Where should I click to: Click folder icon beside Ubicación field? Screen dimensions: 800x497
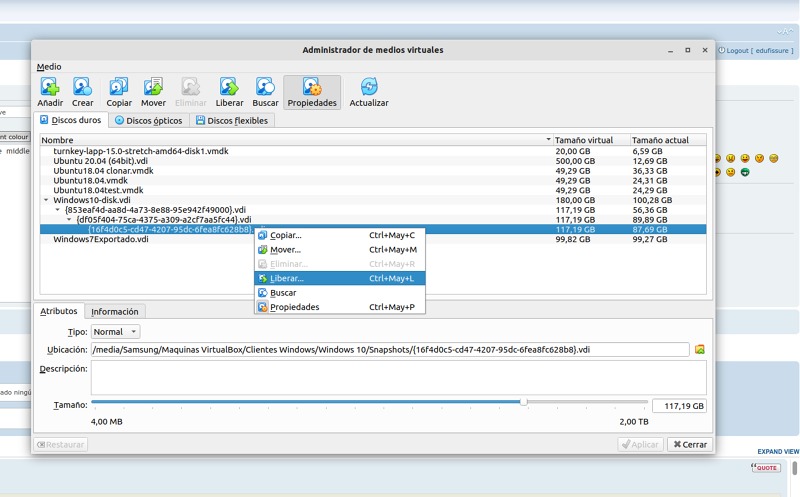(x=700, y=349)
